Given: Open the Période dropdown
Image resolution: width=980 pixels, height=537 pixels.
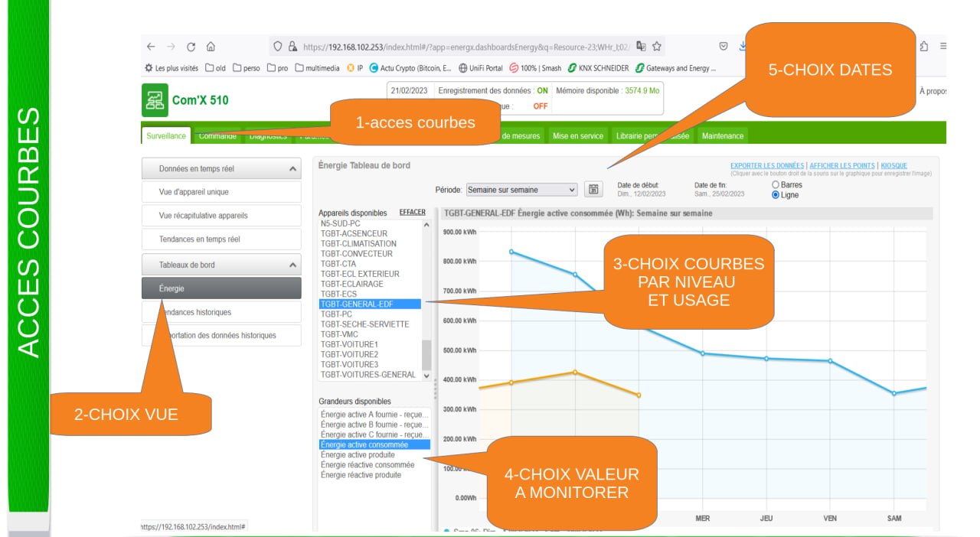Looking at the screenshot, I should tap(521, 190).
